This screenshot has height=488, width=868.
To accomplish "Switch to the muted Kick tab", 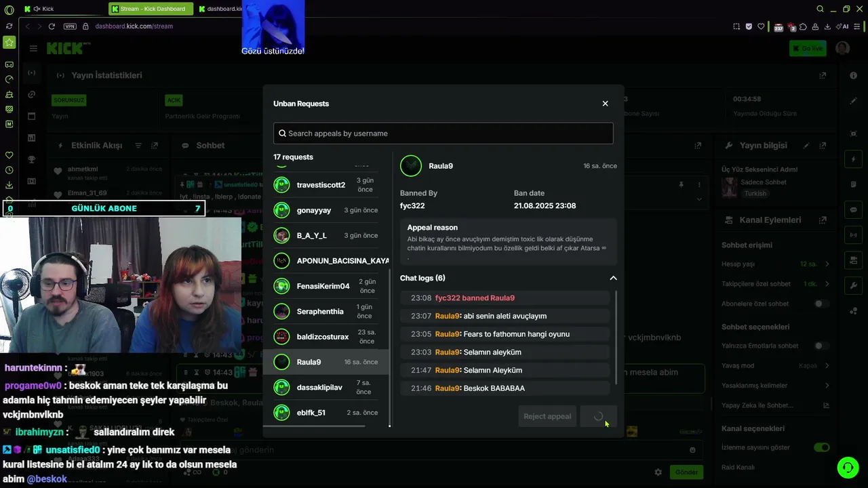I will (x=62, y=9).
